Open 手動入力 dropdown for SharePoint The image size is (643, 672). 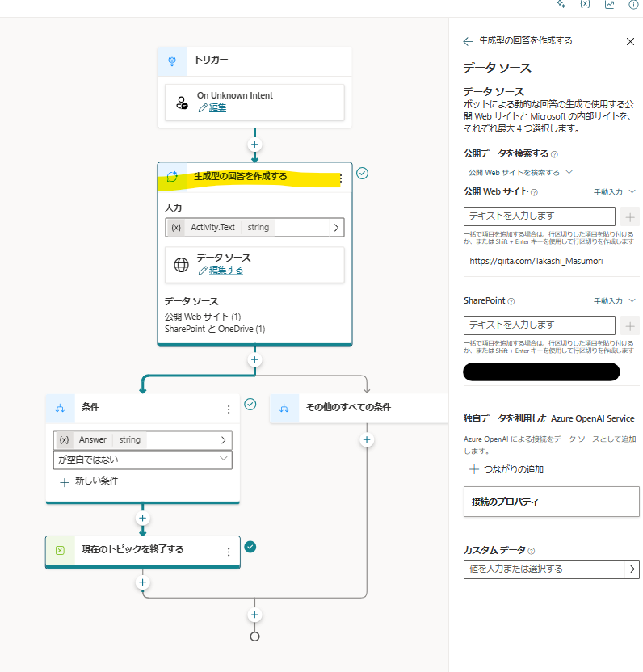[614, 300]
